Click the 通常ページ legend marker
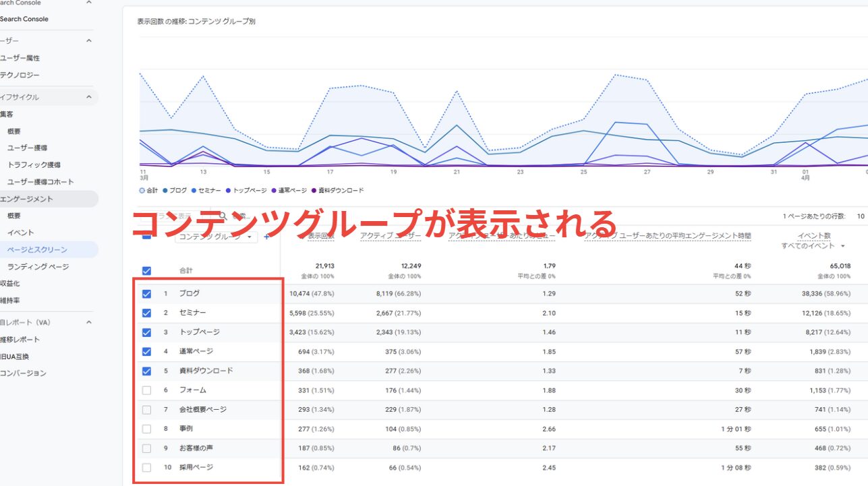868x486 pixels. coord(274,191)
